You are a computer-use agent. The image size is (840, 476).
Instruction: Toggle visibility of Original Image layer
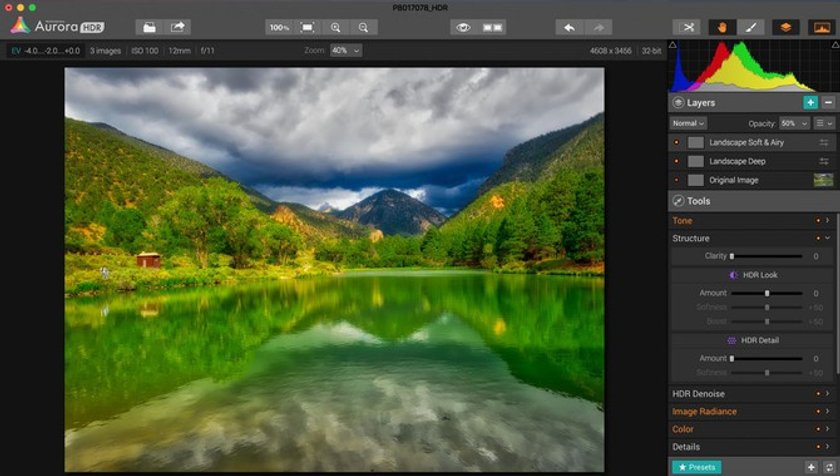point(676,180)
